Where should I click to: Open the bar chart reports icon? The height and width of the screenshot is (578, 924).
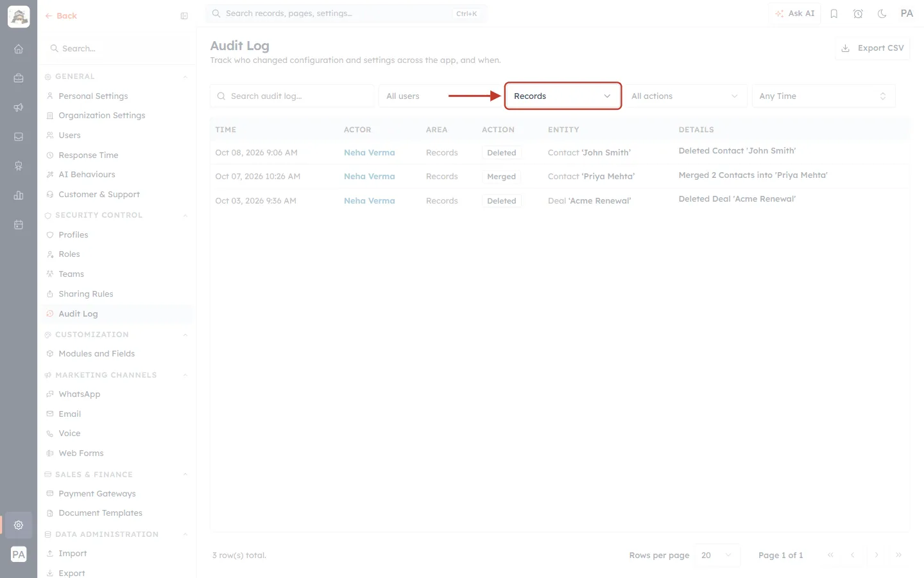click(x=19, y=195)
